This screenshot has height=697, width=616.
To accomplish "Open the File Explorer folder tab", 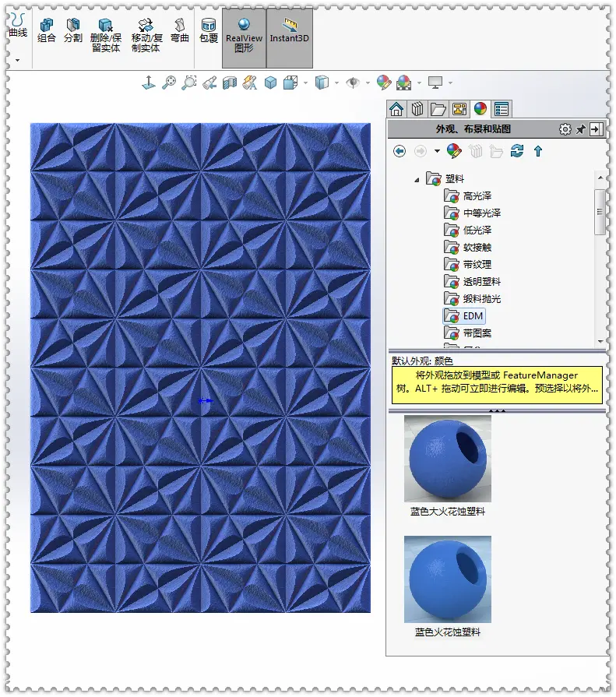I will [x=438, y=109].
